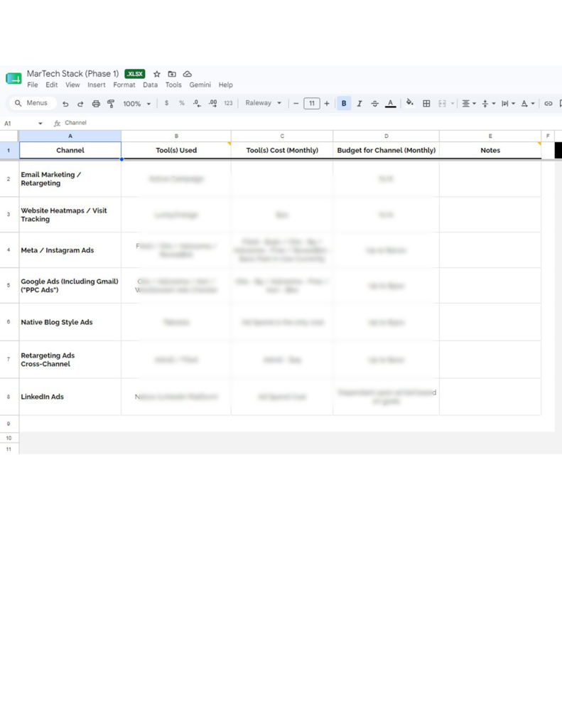Toggle strikethrough formatting
The image size is (562, 728).
(374, 104)
